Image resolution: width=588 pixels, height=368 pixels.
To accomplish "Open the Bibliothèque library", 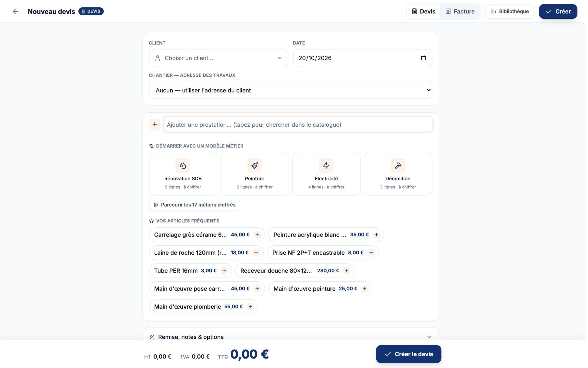I will coord(510,11).
